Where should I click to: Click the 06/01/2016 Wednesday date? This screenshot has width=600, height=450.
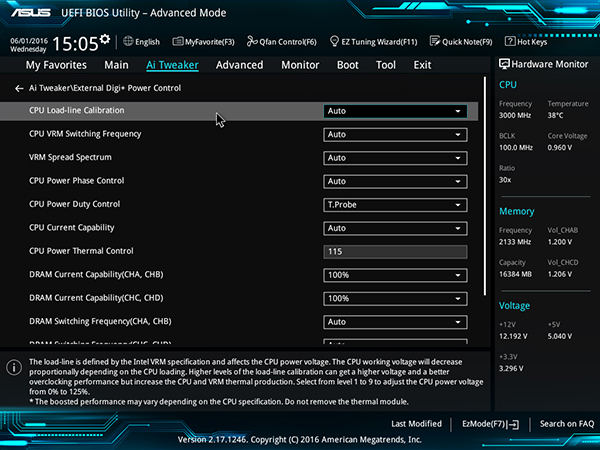click(29, 45)
